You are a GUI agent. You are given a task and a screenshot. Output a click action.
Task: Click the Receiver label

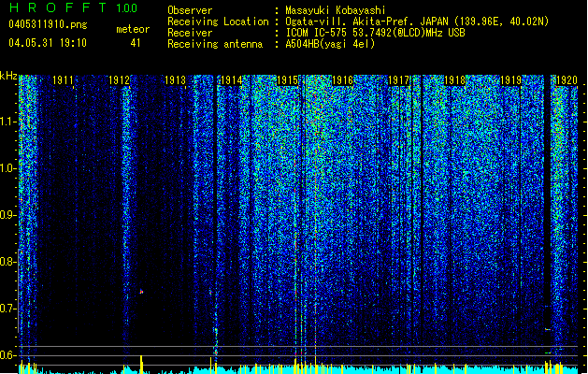click(x=190, y=33)
